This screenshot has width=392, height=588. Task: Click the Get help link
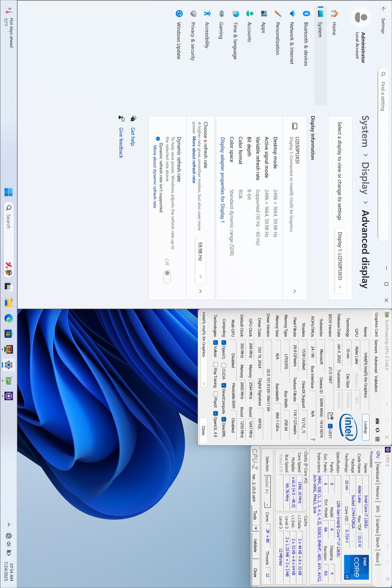pyautogui.click(x=133, y=136)
